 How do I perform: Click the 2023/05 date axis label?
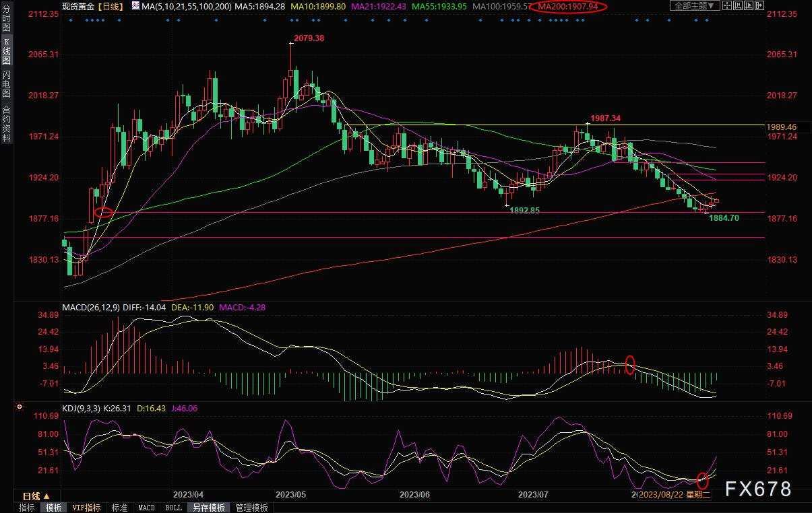(x=290, y=495)
